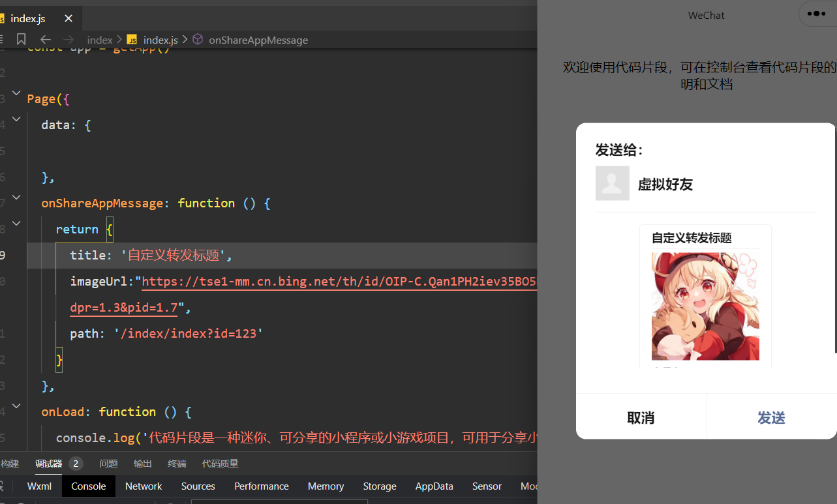Switch to the Network devtools tab
Screen dimensions: 837x504
(144, 486)
